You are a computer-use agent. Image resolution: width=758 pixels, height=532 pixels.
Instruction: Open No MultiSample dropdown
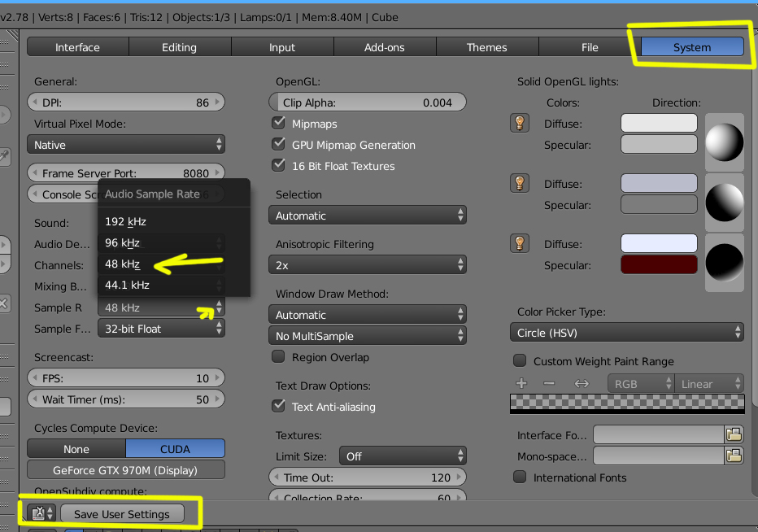click(x=368, y=336)
